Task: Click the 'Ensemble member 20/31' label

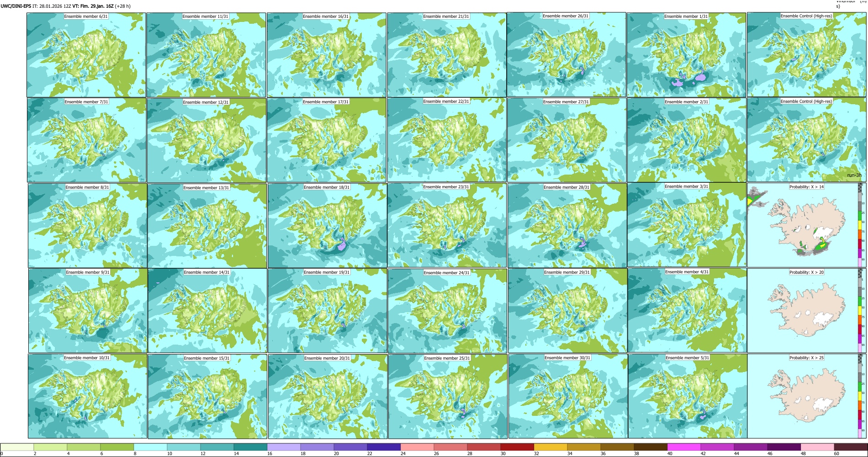Action: (x=327, y=358)
